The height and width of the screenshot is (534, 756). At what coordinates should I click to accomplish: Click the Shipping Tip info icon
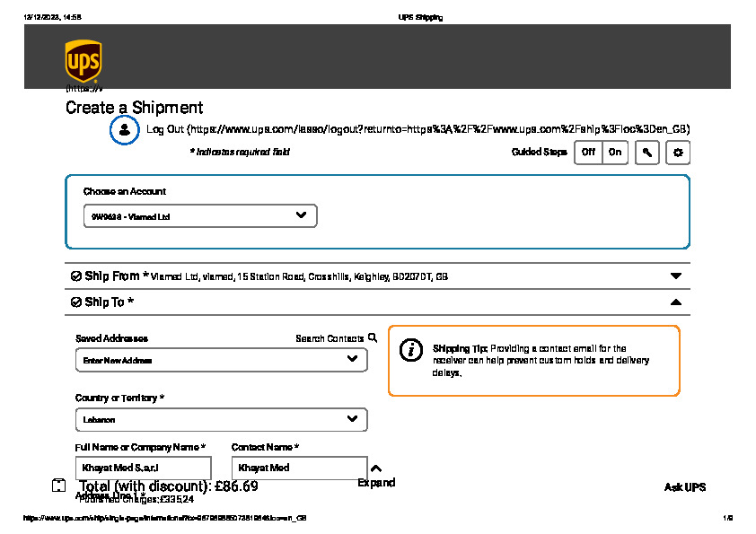[x=410, y=350]
